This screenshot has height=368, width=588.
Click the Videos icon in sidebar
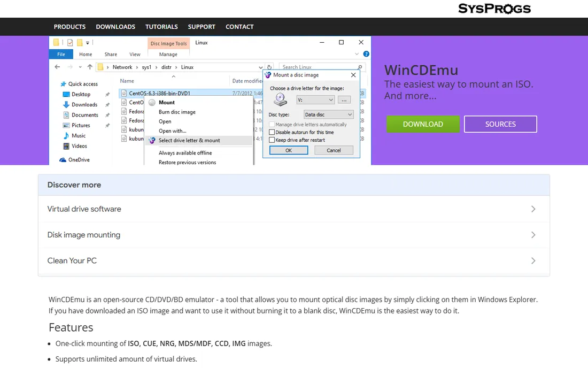tap(66, 146)
